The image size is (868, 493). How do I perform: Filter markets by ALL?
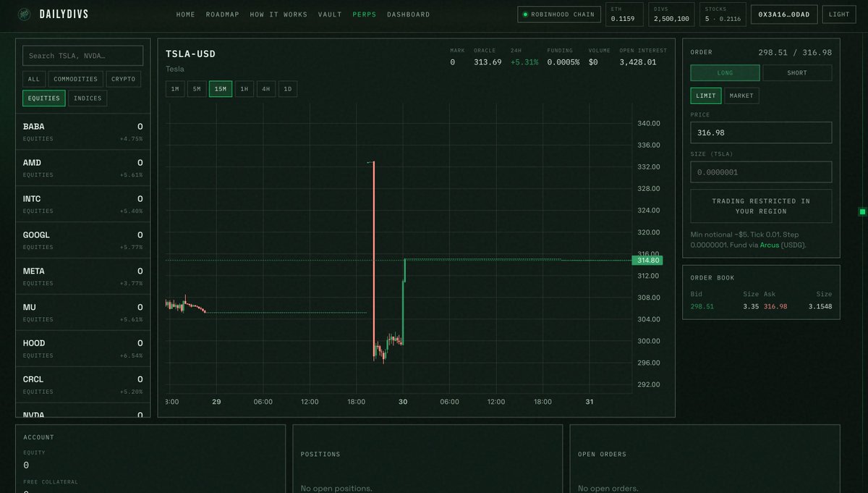point(34,79)
